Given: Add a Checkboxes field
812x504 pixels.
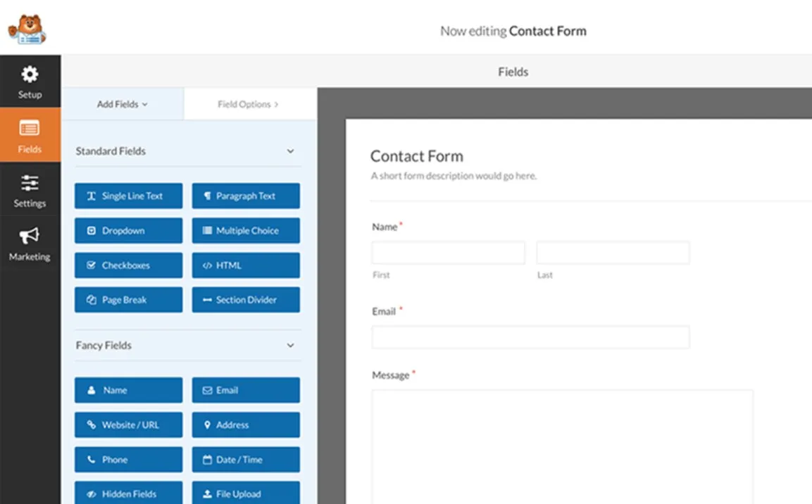Looking at the screenshot, I should 128,265.
